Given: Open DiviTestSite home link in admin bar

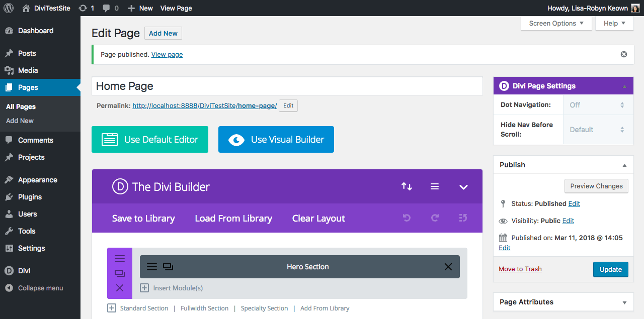Looking at the screenshot, I should coord(46,8).
